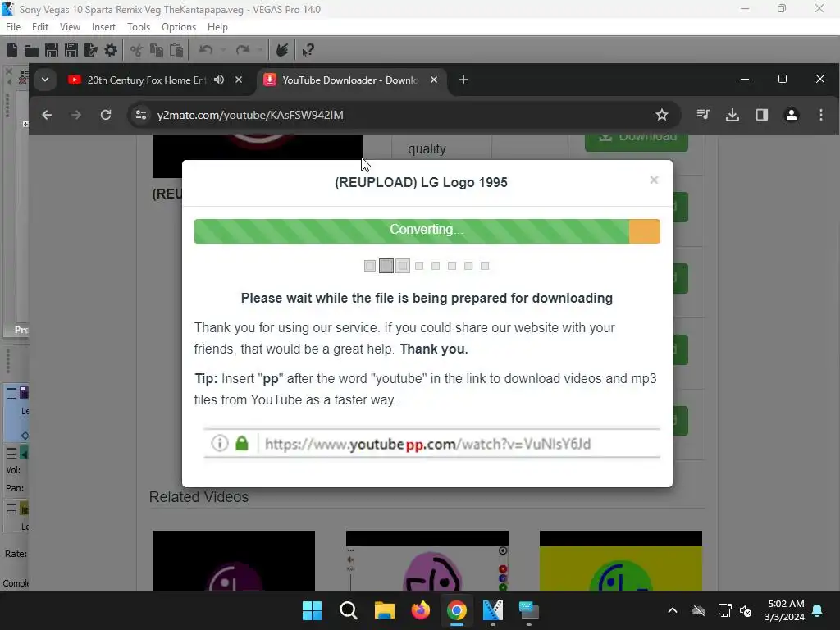The width and height of the screenshot is (840, 630).
Task: Open Edit menu in VEGAS Pro
Action: [x=40, y=27]
